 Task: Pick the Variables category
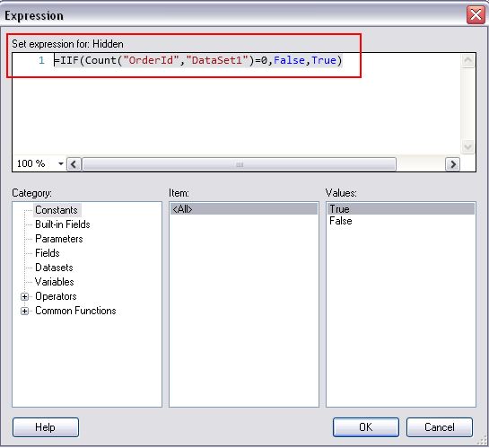(x=54, y=282)
